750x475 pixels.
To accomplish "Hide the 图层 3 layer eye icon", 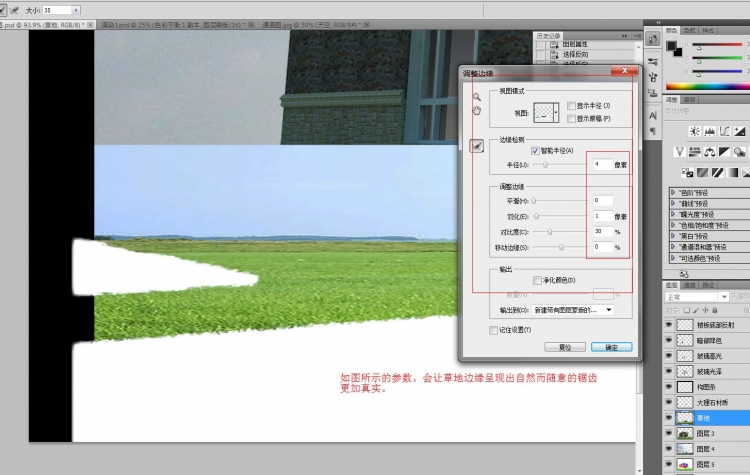I will (x=669, y=433).
